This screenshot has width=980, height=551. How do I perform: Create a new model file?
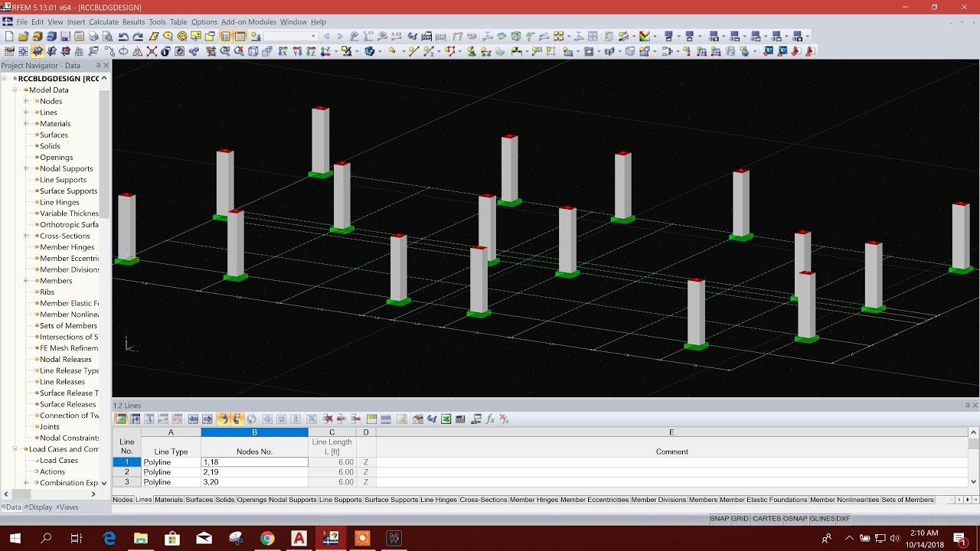click(8, 35)
